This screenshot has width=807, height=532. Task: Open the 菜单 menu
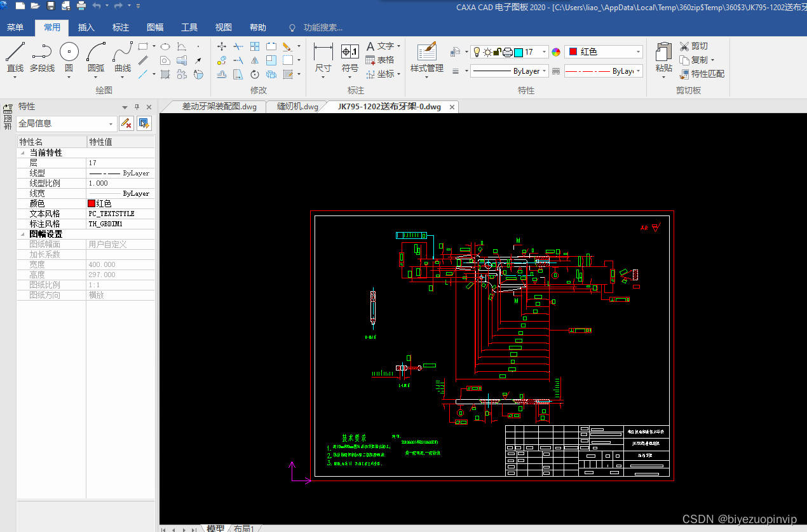point(15,27)
